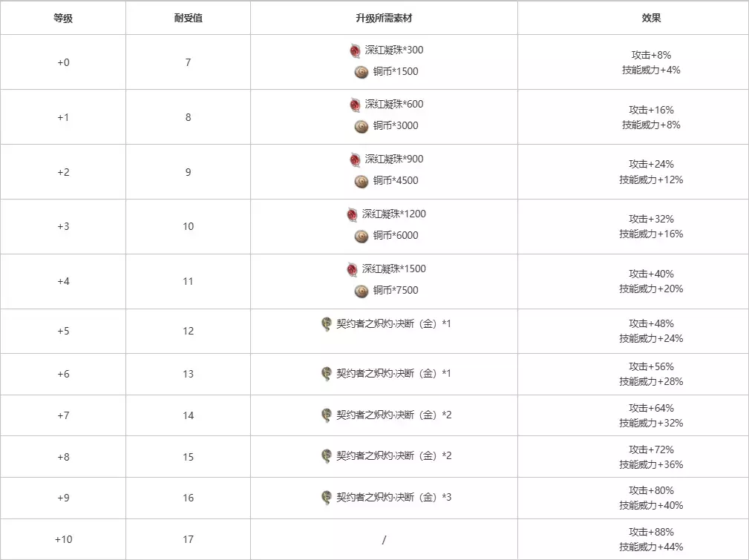749x560 pixels.
Task: Click the red orb icon beside 深红凝珠*900
Action: click(x=355, y=159)
